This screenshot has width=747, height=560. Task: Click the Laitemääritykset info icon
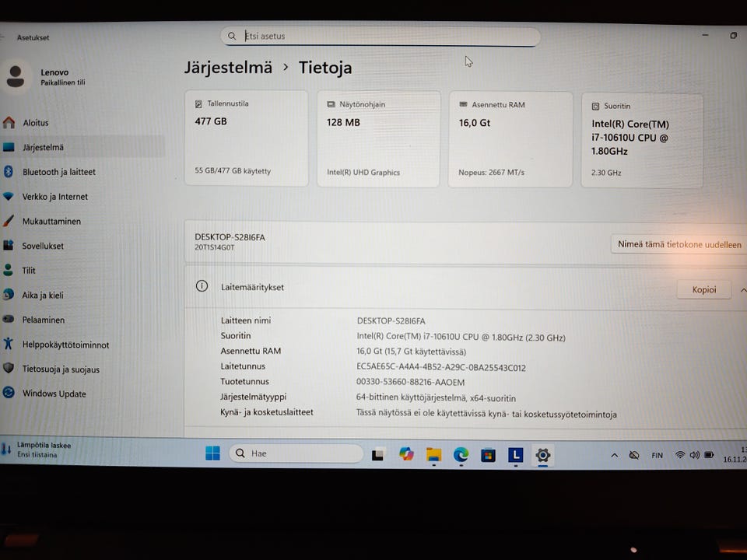coord(202,286)
